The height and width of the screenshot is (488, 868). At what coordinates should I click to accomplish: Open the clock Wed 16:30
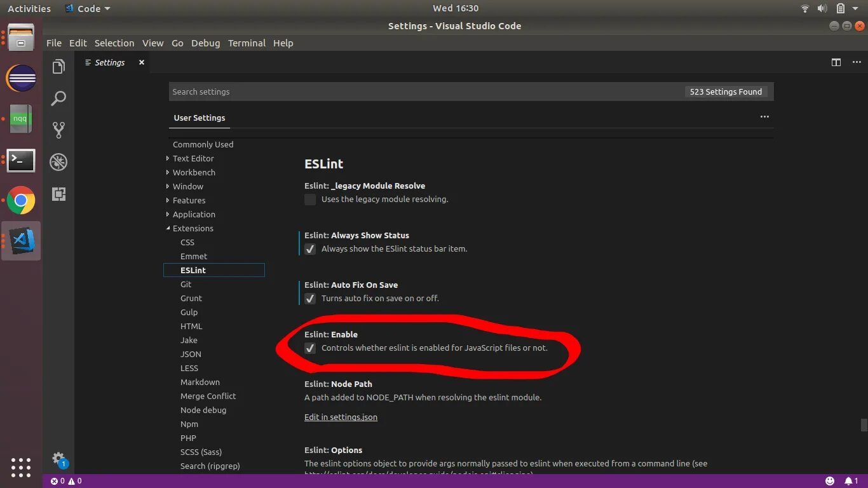coord(456,8)
